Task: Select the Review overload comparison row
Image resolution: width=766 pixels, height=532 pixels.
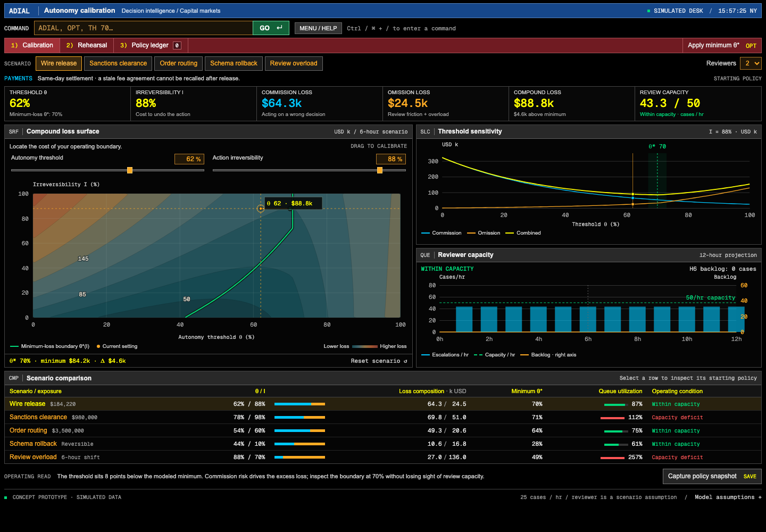Action: [x=383, y=458]
